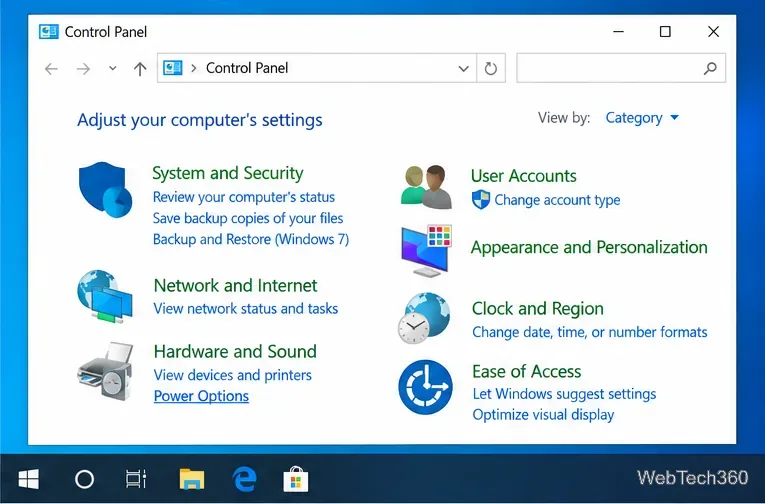The image size is (765, 504).
Task: Open the User Accounts people icon
Action: coord(426,187)
